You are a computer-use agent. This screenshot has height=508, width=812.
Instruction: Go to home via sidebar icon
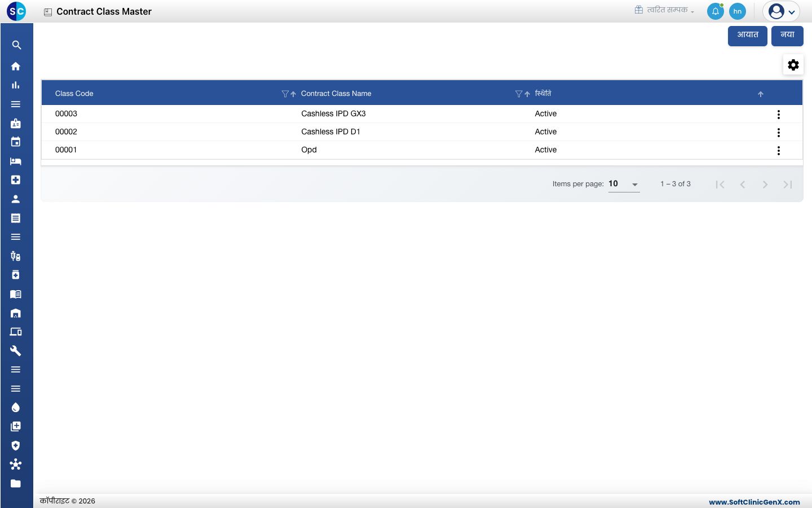click(x=16, y=66)
